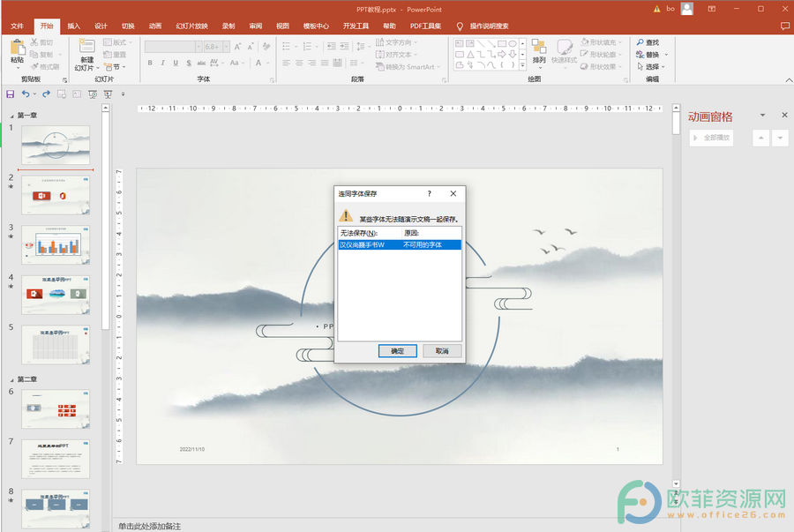Open the animation pane options arrow
The height and width of the screenshot is (532, 794).
pyautogui.click(x=762, y=116)
